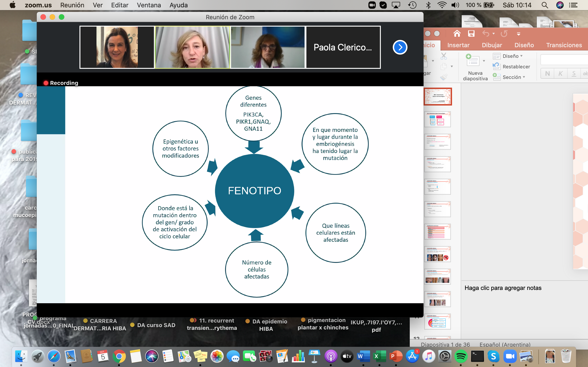Open the Quick Access Toolbar customize arrow

point(518,34)
